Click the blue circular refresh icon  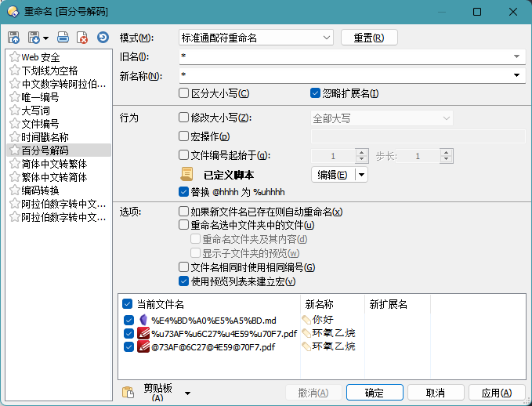click(103, 38)
